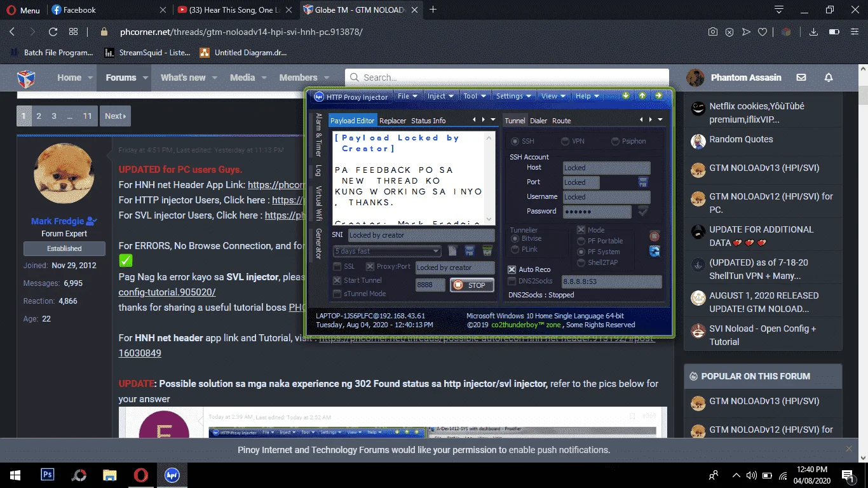Viewport: 868px width, 488px height.
Task: Open the Settings dropdown in HTTP Proxy Injector
Action: tap(513, 96)
